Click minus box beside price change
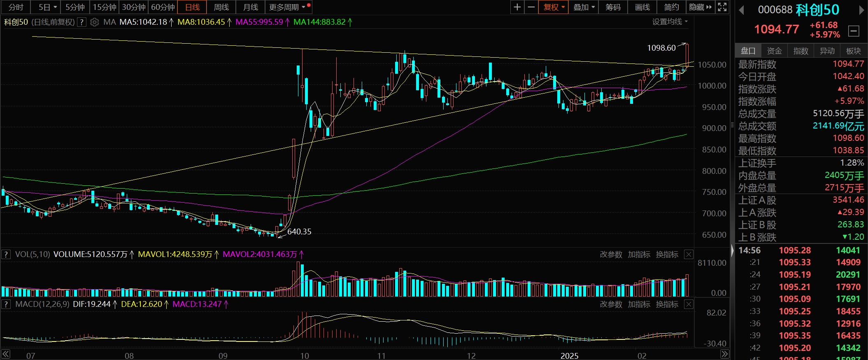The image size is (868, 360). (854, 31)
